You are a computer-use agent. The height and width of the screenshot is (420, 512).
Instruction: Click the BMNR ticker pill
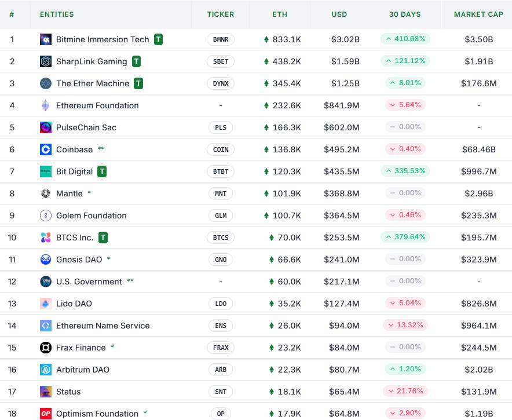click(x=221, y=39)
